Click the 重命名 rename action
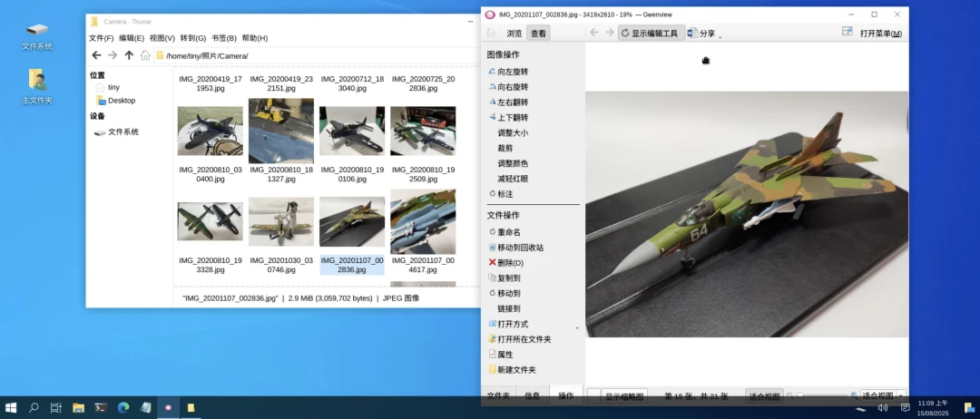 pyautogui.click(x=508, y=232)
